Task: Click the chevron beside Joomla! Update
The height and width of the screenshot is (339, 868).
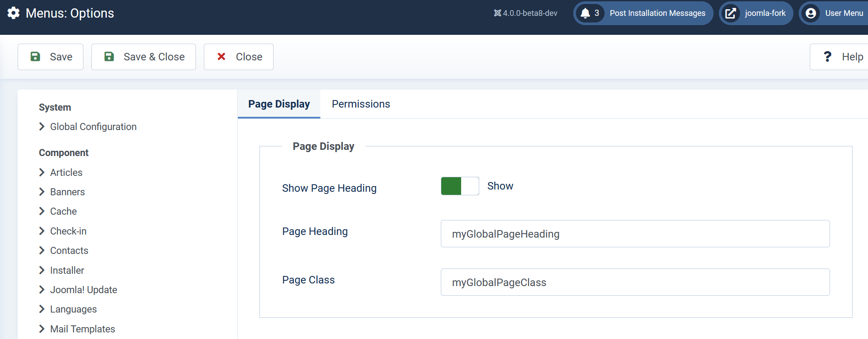Action: tap(42, 290)
